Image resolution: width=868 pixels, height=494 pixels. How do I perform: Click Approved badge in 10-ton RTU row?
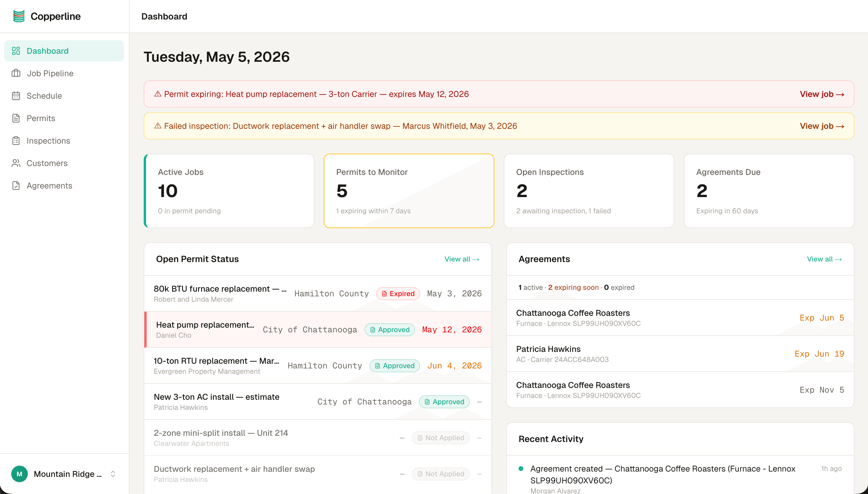[394, 365]
